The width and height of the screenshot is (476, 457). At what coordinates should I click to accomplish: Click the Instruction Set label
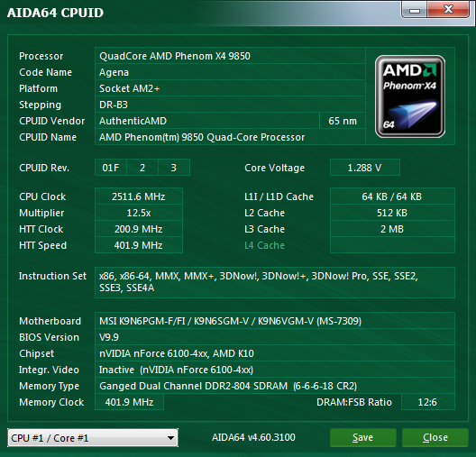point(52,276)
